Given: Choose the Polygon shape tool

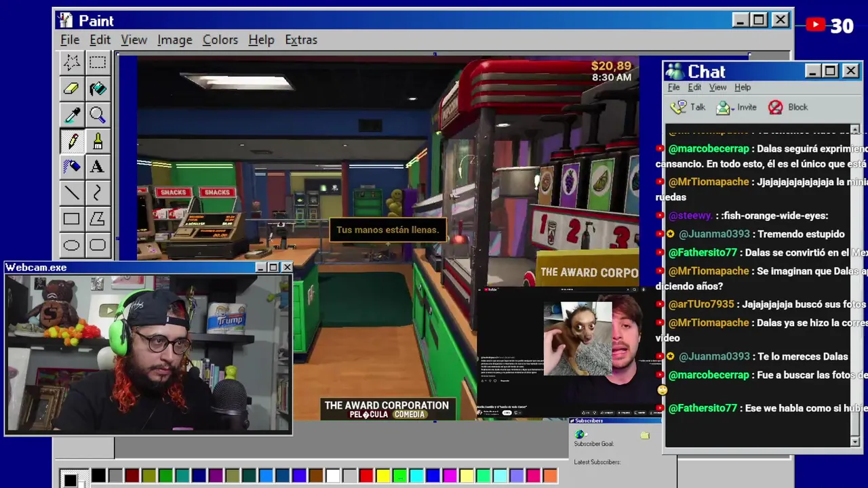Looking at the screenshot, I should (x=98, y=219).
